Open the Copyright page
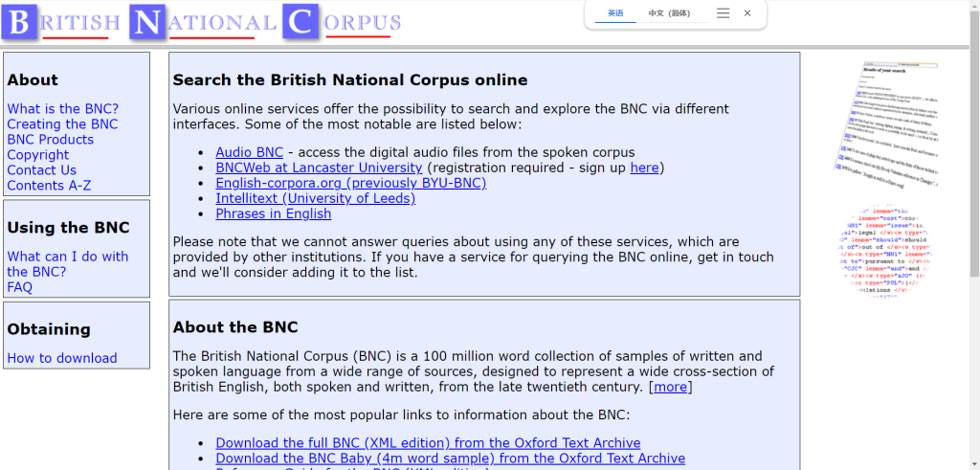This screenshot has width=980, height=470. coord(37,155)
